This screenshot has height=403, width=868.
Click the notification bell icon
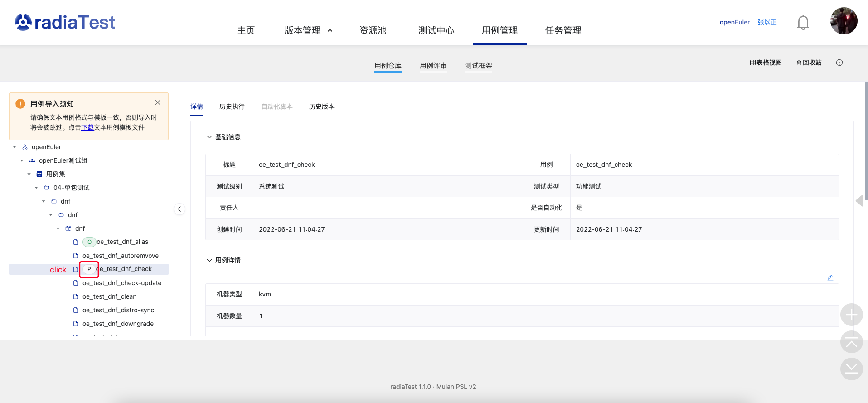[x=803, y=22]
